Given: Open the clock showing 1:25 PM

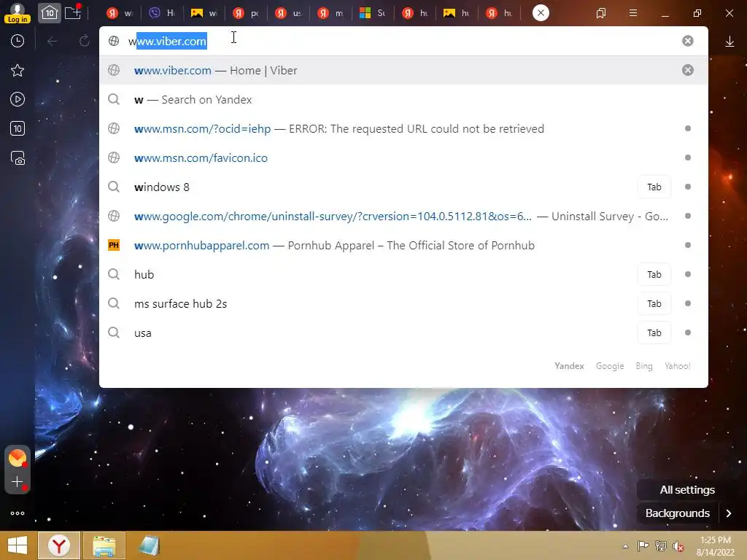Looking at the screenshot, I should coord(715,545).
